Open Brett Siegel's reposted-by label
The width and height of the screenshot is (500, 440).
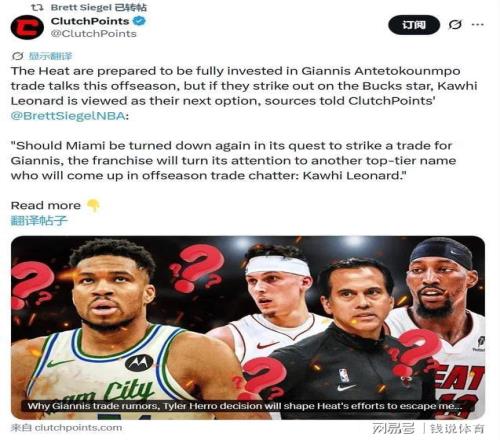click(x=99, y=7)
